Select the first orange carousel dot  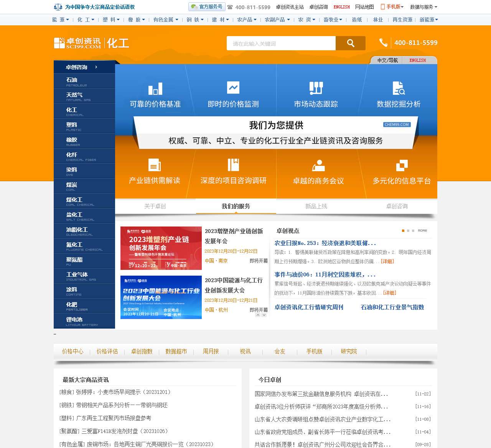click(x=403, y=231)
